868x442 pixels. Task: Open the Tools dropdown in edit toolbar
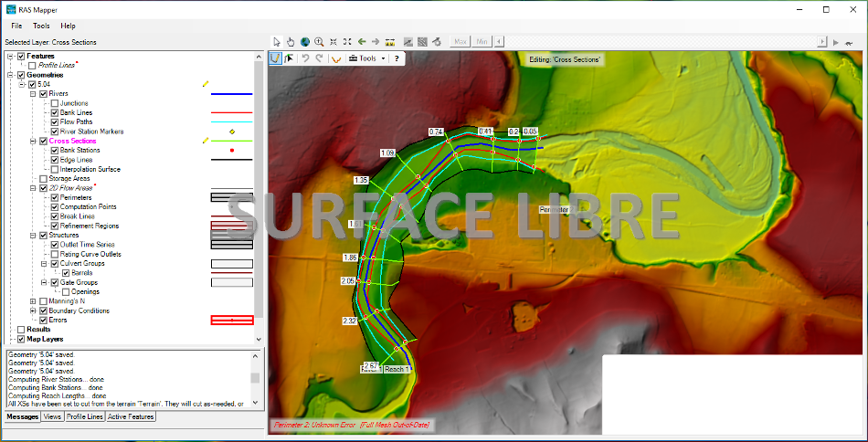tap(367, 58)
